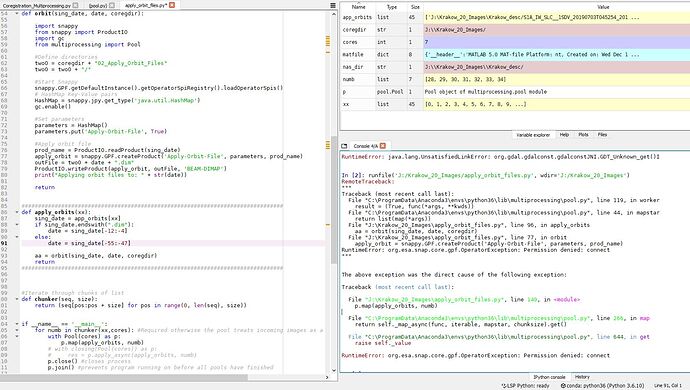This screenshot has height=390, width=690.
Task: Collapse the __main__ block fold arrow
Action: [x=17, y=324]
